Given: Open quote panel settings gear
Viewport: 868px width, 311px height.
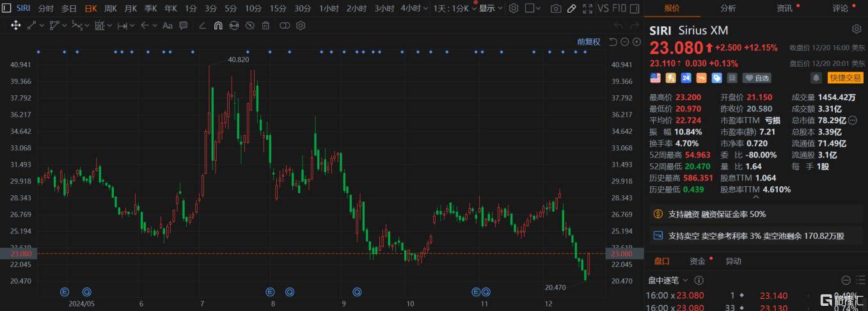Looking at the screenshot, I should click(x=856, y=29).
